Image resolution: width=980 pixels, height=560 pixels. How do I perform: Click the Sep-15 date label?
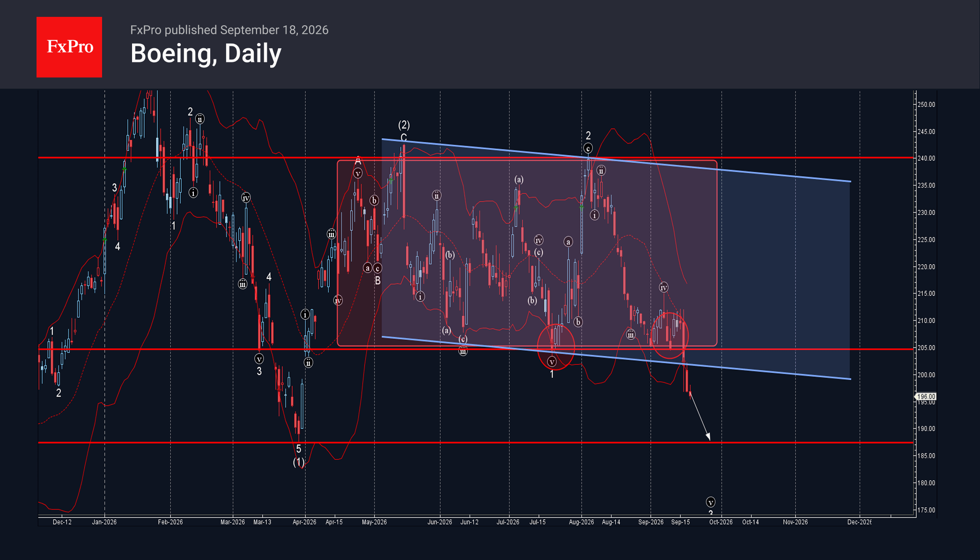pyautogui.click(x=681, y=522)
